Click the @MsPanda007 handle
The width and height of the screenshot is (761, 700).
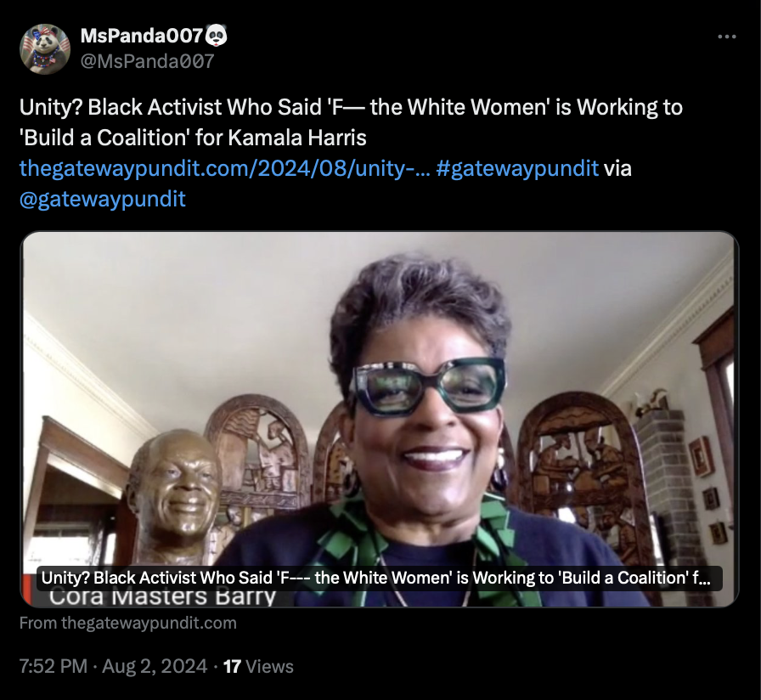tap(147, 61)
